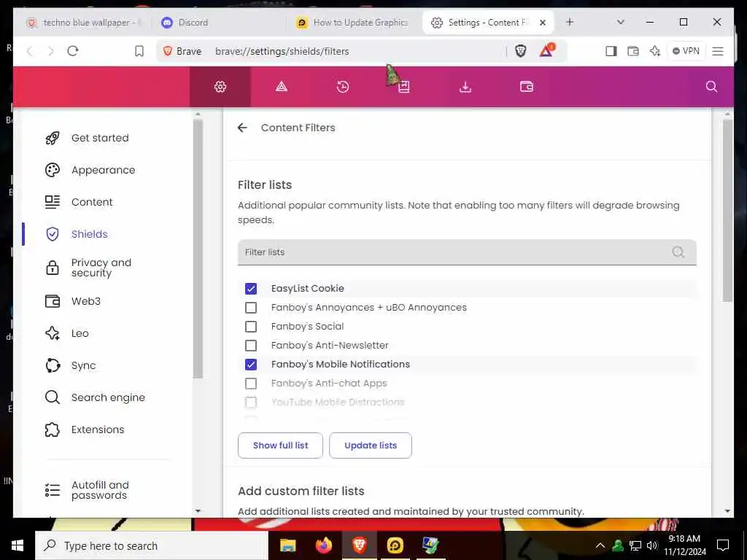
Task: Open Downloads icon in purple toolbar
Action: click(x=465, y=87)
